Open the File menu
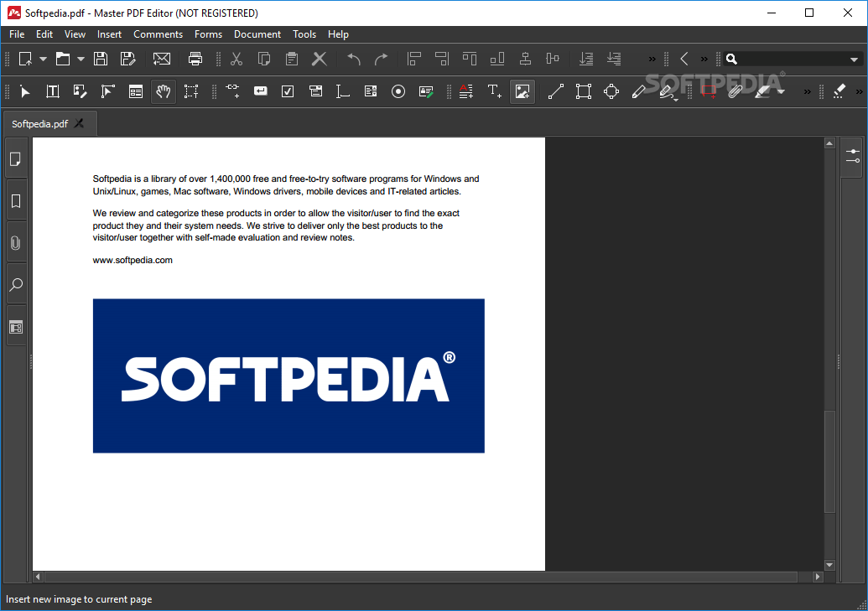Image resolution: width=868 pixels, height=611 pixels. pyautogui.click(x=17, y=34)
